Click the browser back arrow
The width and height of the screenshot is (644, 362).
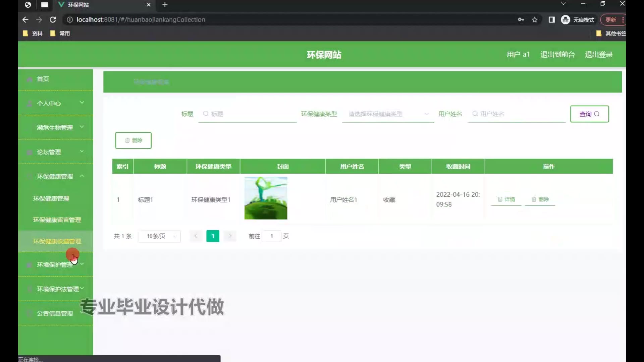tap(25, 20)
